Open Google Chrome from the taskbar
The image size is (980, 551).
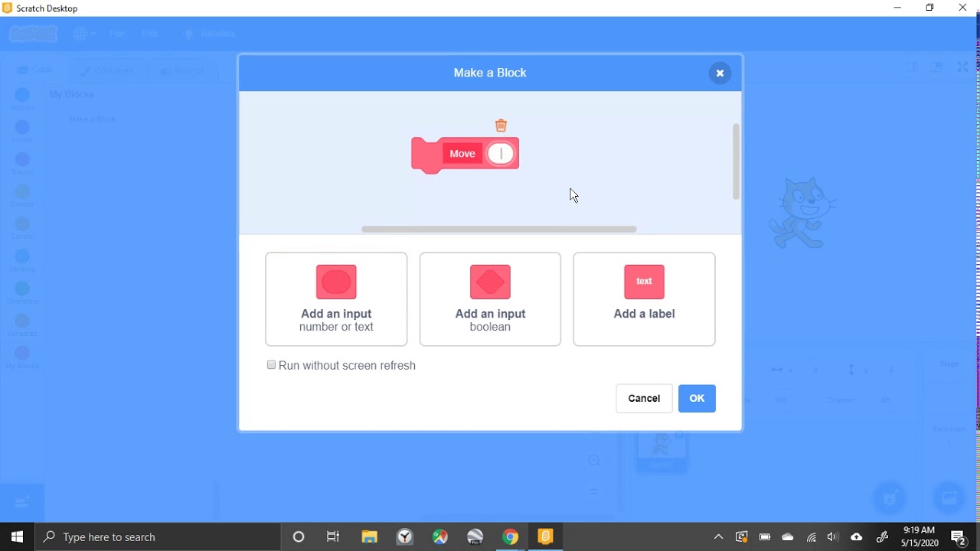point(511,537)
